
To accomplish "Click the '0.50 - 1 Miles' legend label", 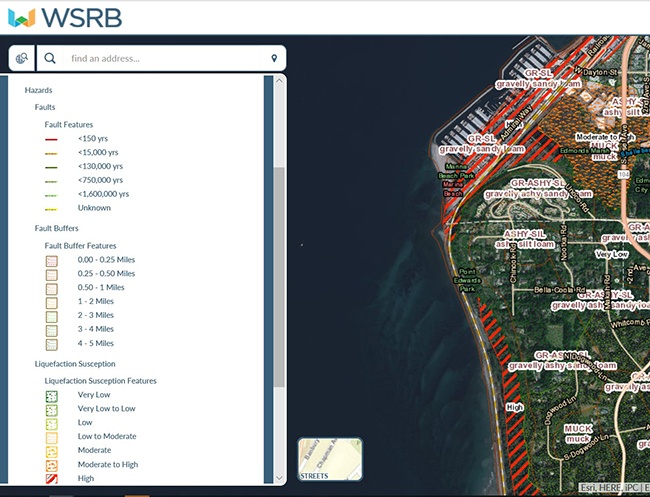I will tap(101, 287).
